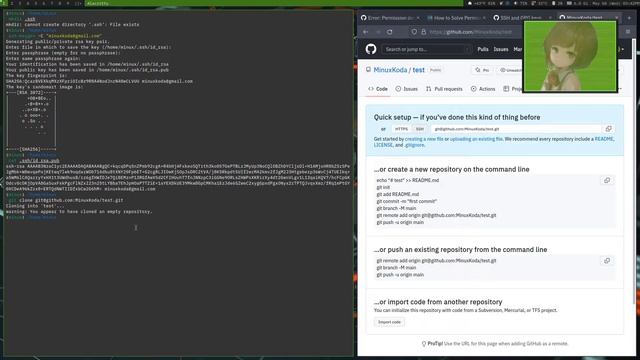Viewport: 640px width, 360px height.
Task: Go back with the browser back arrow
Action: click(366, 32)
